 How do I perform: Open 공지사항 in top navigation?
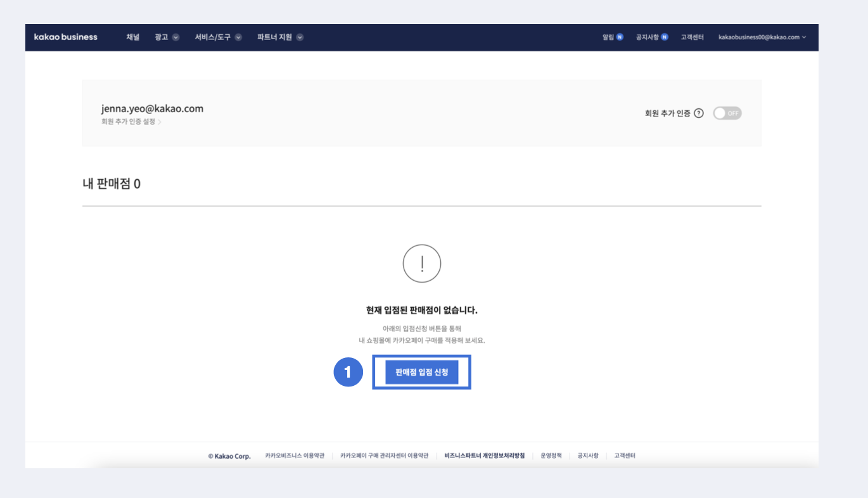coord(652,37)
